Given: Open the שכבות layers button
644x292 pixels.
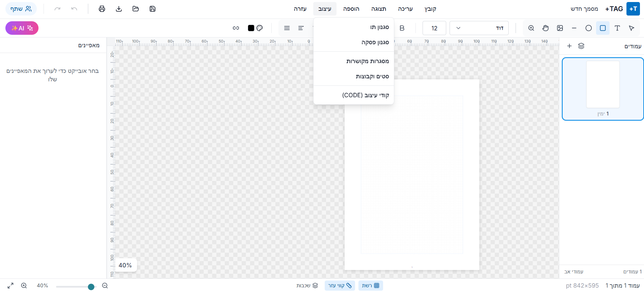Looking at the screenshot, I should tap(307, 286).
